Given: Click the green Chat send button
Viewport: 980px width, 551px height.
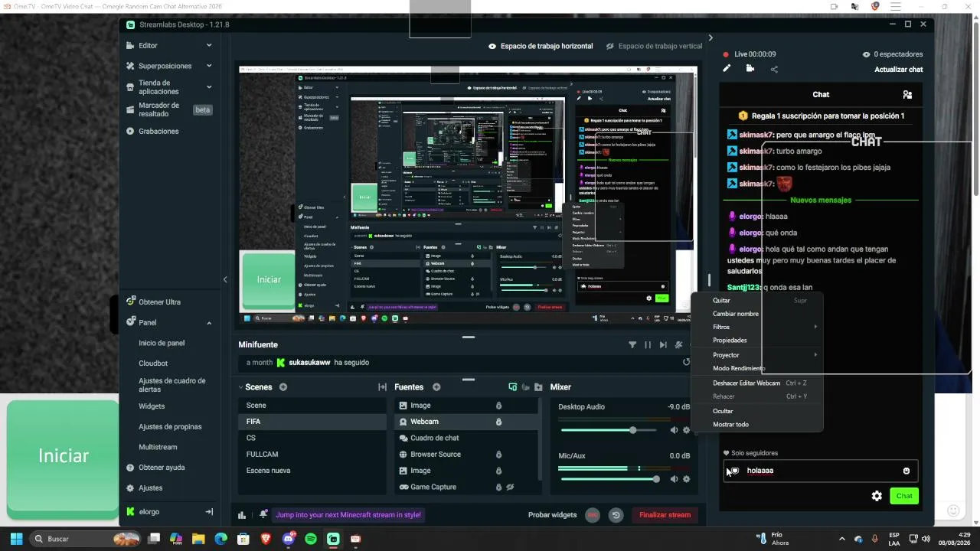Looking at the screenshot, I should (x=904, y=496).
